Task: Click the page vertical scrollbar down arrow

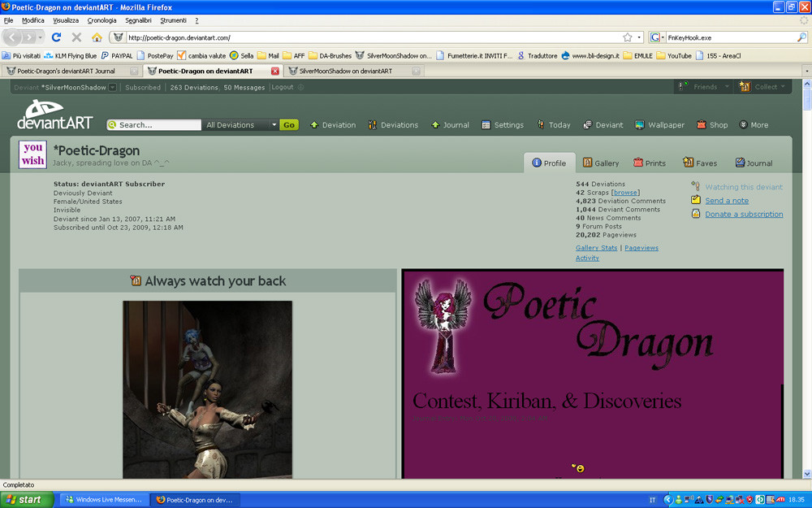Action: pyautogui.click(x=807, y=474)
